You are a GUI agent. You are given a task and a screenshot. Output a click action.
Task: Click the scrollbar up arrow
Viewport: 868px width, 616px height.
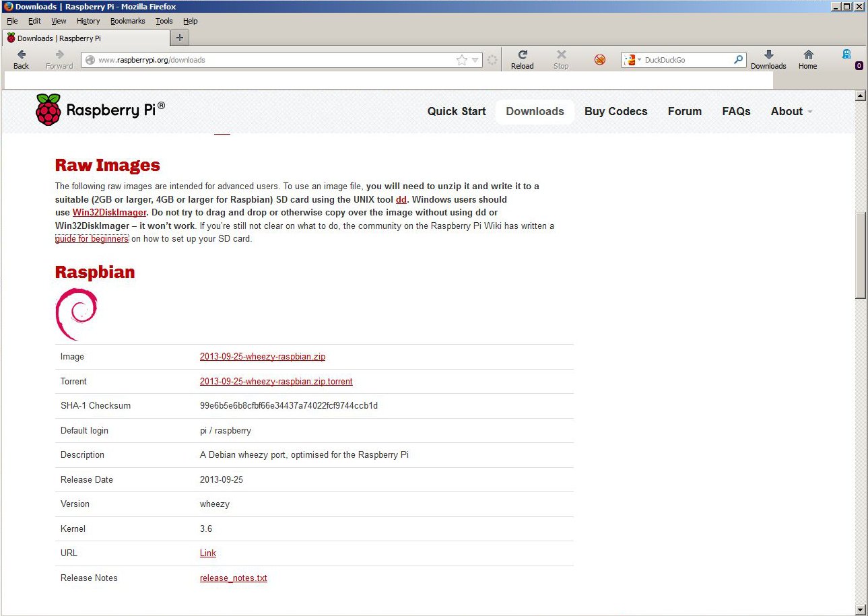[x=860, y=96]
